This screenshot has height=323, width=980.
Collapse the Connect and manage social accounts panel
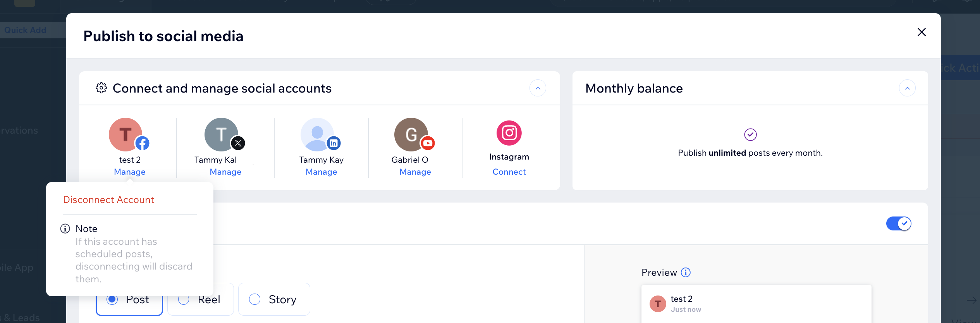538,88
